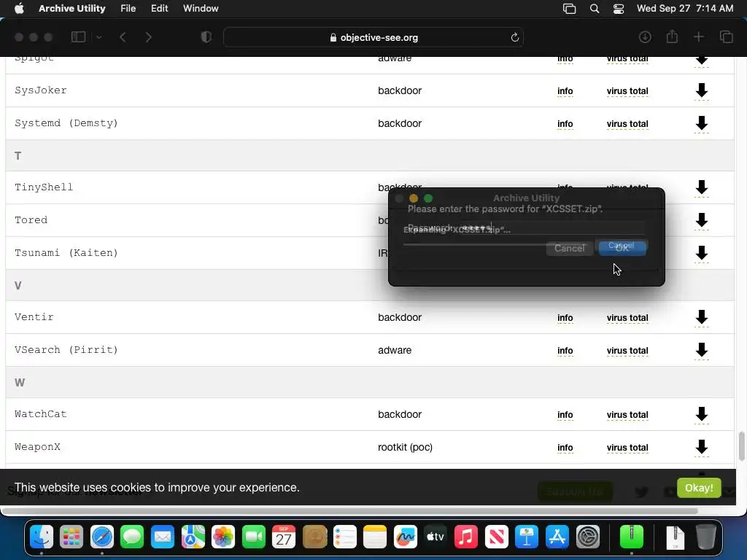Image resolution: width=747 pixels, height=560 pixels.
Task: Open Control Center in menu bar
Action: click(619, 9)
